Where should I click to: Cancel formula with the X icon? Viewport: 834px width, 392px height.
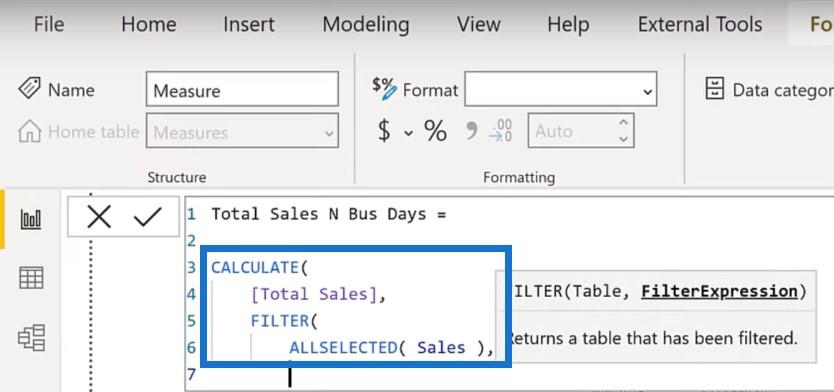(99, 217)
